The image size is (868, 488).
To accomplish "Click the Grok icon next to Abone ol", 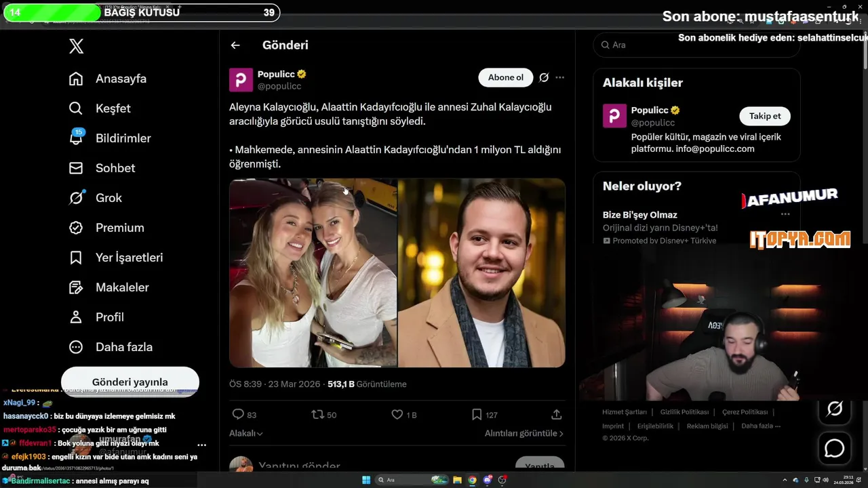I will tap(544, 77).
